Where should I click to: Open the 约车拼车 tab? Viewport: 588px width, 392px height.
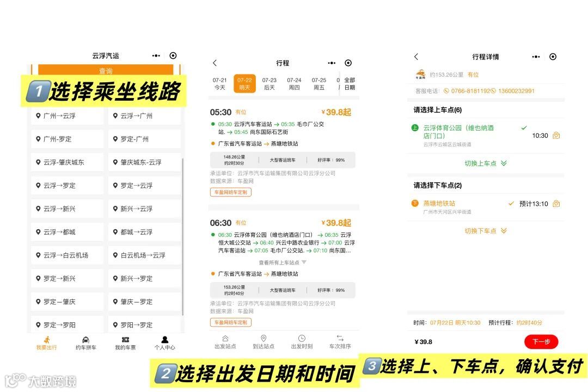pyautogui.click(x=86, y=343)
